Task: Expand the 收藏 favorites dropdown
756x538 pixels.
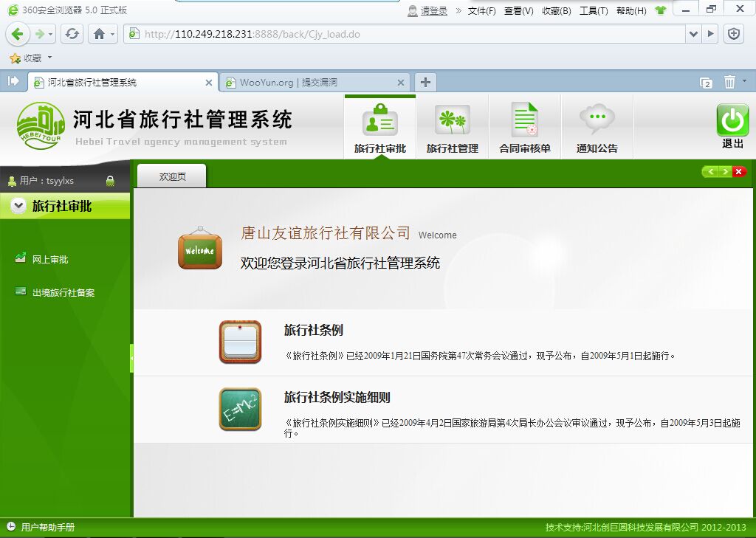Action: point(49,58)
